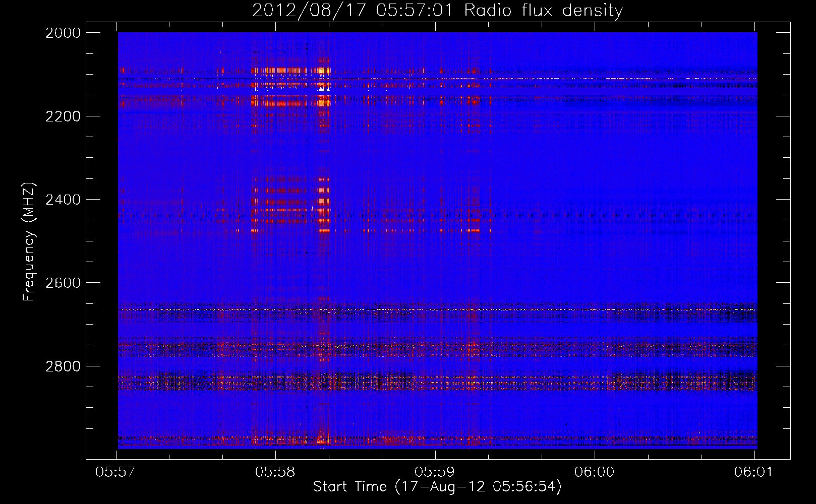Screen dimensions: 816x504
Task: Click the 2400 frequency tick label
Action: point(63,200)
